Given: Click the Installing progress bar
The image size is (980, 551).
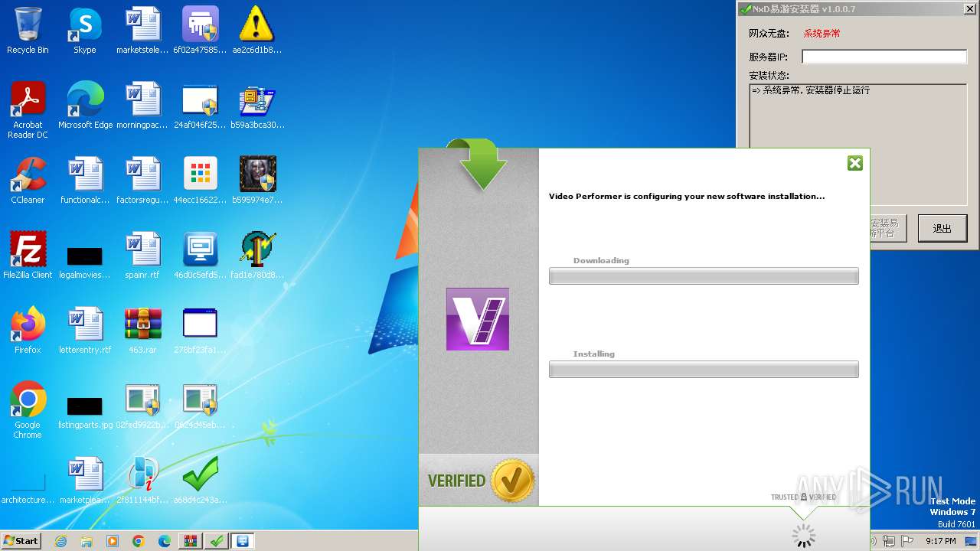Looking at the screenshot, I should pyautogui.click(x=704, y=370).
